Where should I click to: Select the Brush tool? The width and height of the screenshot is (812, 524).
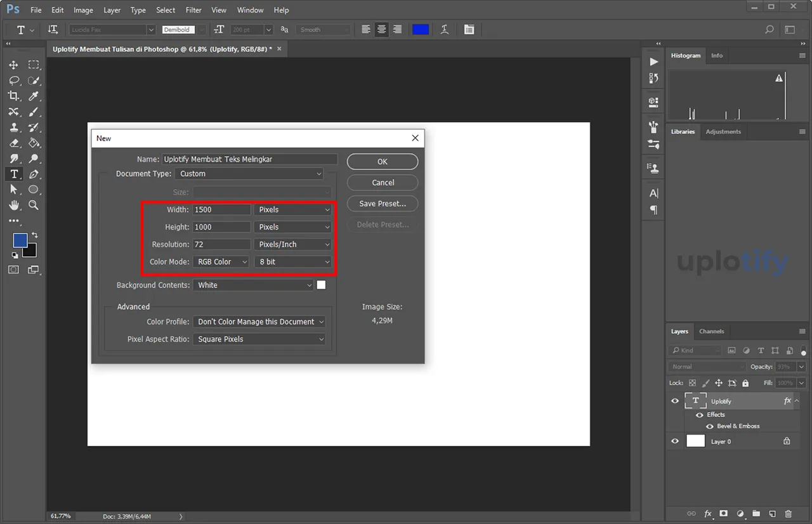(x=34, y=112)
